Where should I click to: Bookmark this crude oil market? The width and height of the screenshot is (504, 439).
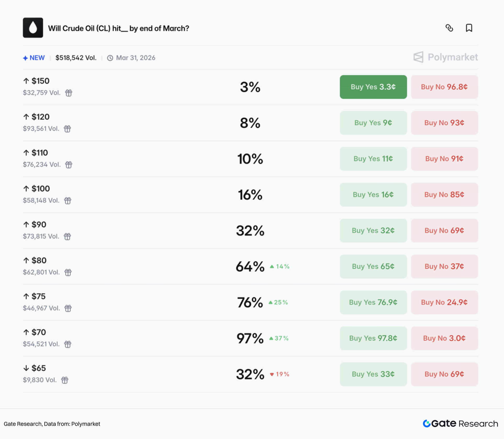(x=469, y=28)
